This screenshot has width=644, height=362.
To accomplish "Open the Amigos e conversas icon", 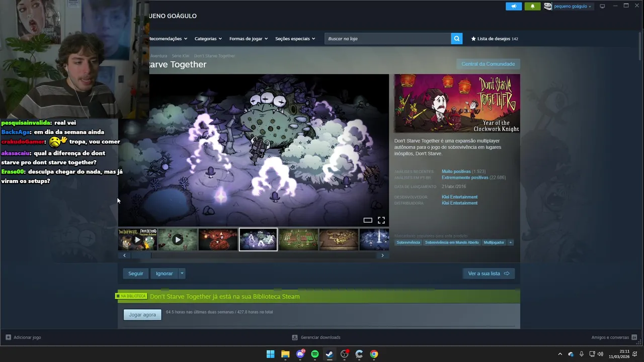I will pyautogui.click(x=634, y=337).
